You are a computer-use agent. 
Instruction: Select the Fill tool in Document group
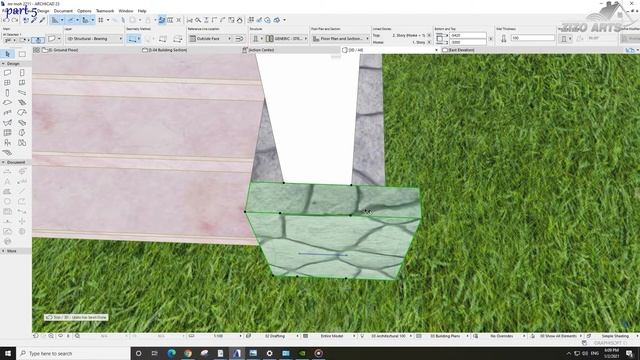7,191
